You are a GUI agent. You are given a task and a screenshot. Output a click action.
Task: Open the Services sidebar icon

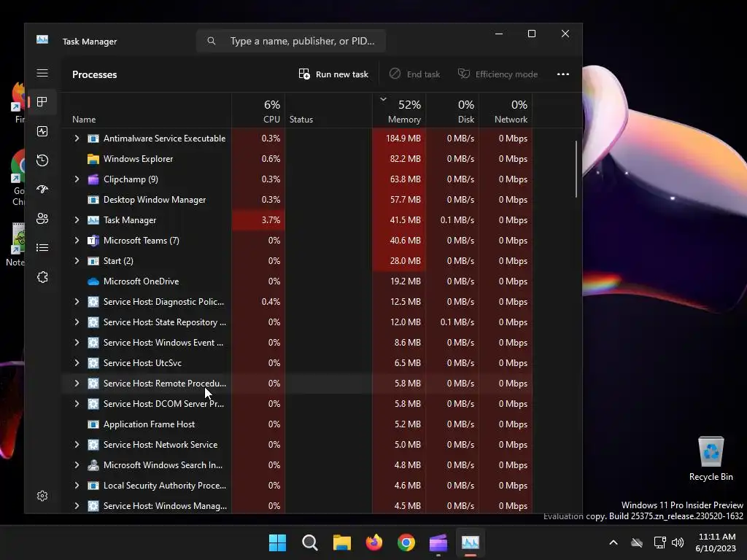(x=42, y=277)
